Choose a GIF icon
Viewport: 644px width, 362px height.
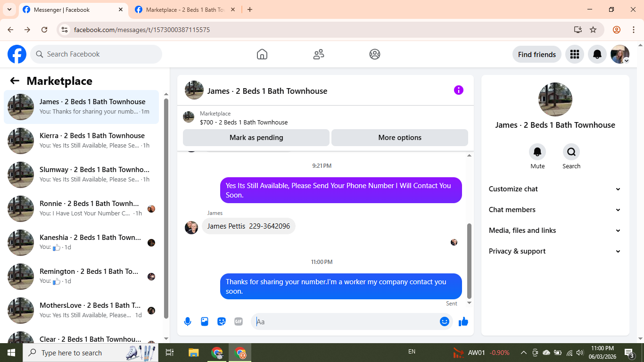pyautogui.click(x=239, y=321)
